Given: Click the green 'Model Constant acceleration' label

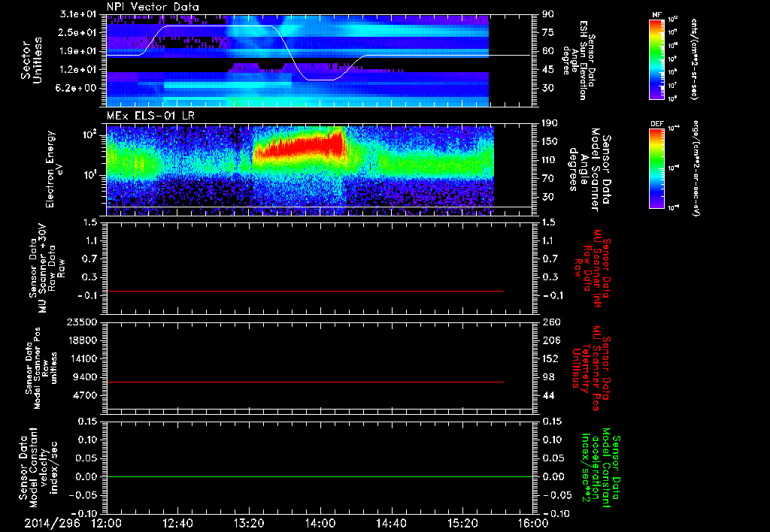Looking at the screenshot, I should (601, 469).
